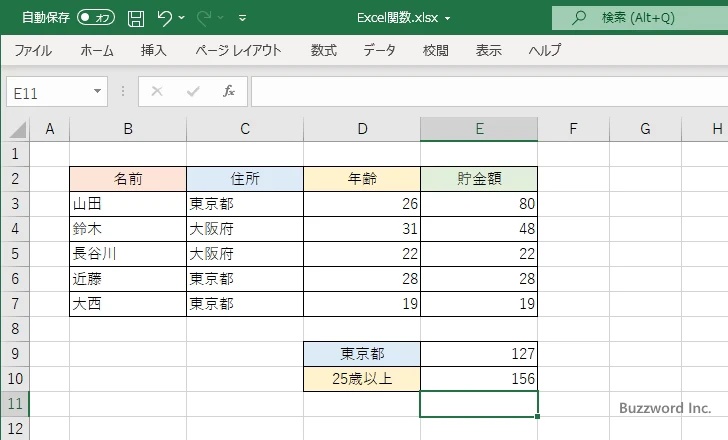Select 東京都 address cell in 山田 row
728x440 pixels.
pos(245,204)
